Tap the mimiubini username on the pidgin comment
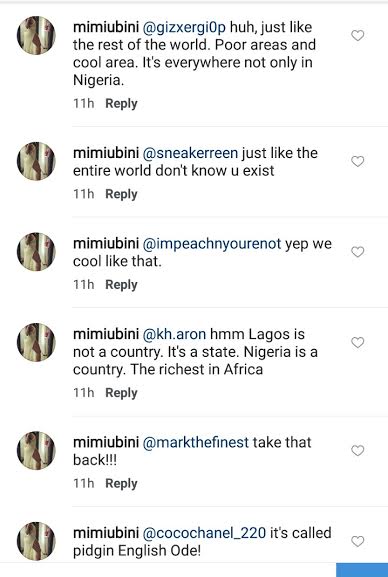This screenshot has width=388, height=577. tap(106, 533)
